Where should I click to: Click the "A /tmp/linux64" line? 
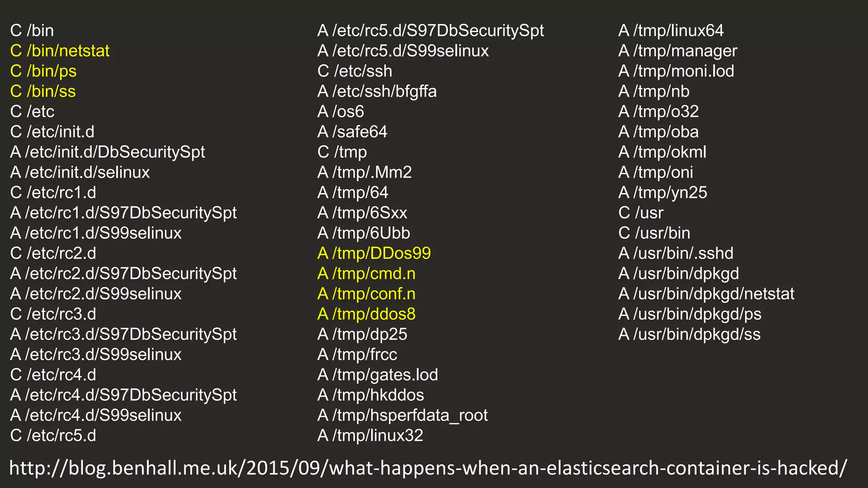pyautogui.click(x=671, y=30)
